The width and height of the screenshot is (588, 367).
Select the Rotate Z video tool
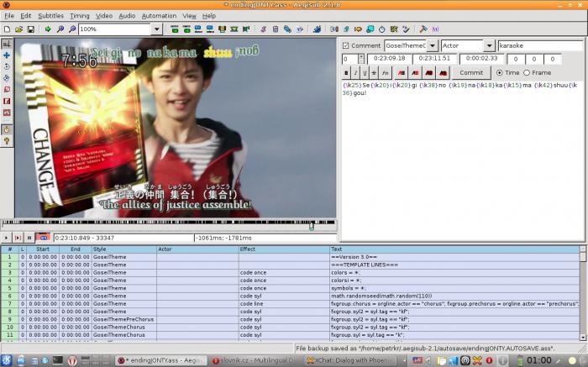[x=7, y=66]
